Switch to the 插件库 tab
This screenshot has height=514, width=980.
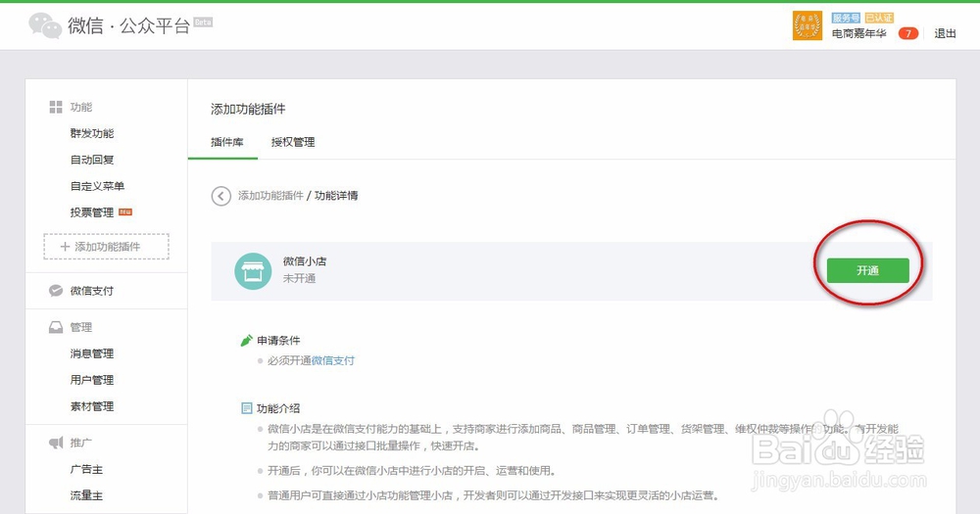pos(227,142)
